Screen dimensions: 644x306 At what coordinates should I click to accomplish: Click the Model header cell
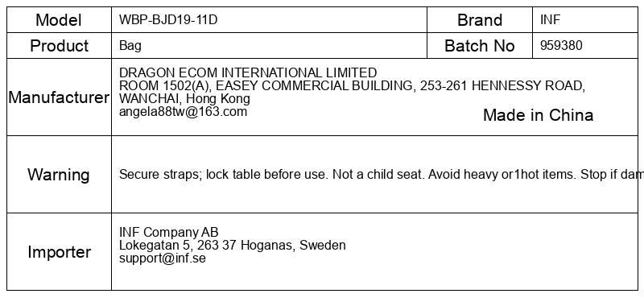[x=59, y=19]
